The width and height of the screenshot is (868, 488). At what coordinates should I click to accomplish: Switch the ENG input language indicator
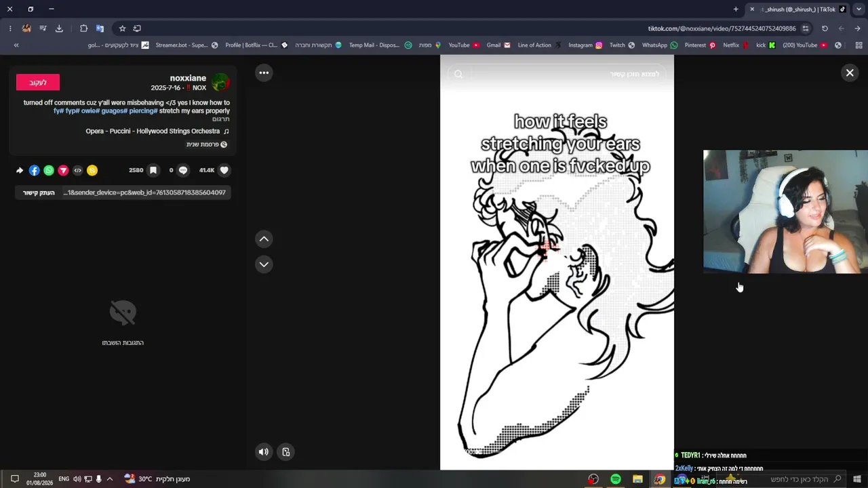pos(64,479)
